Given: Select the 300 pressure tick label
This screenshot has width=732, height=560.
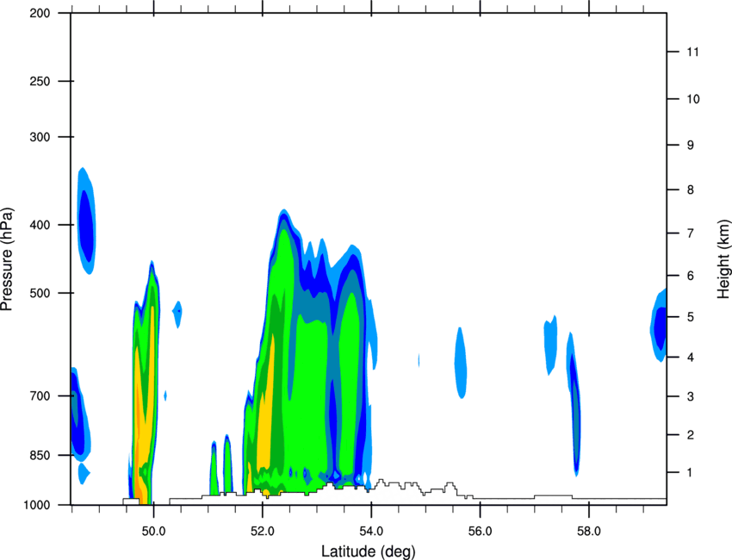Looking at the screenshot, I should tap(40, 137).
